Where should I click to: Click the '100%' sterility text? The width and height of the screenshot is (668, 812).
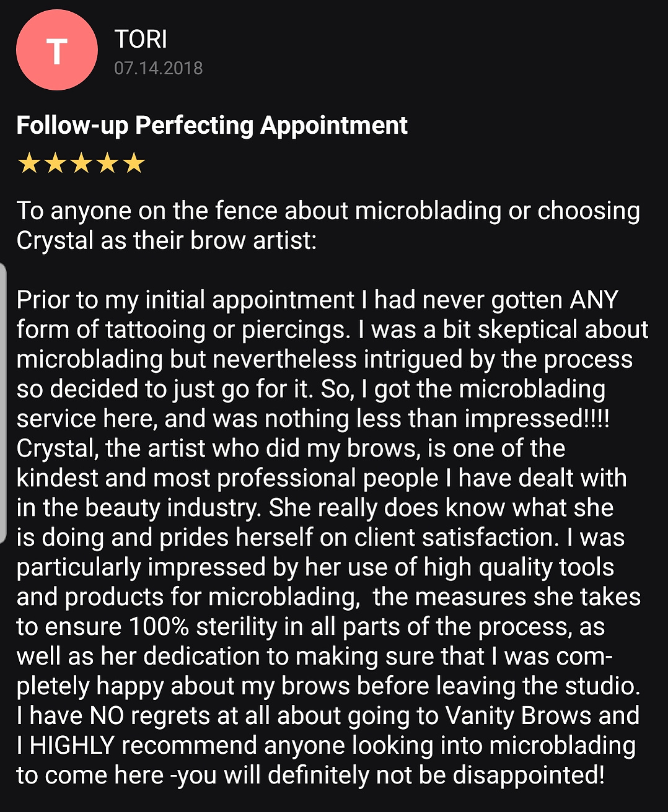click(x=159, y=627)
